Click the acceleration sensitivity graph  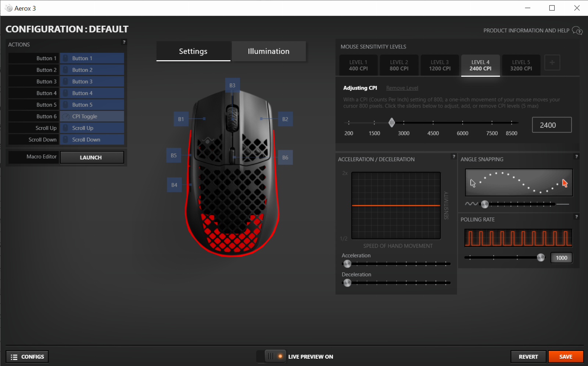coord(396,206)
